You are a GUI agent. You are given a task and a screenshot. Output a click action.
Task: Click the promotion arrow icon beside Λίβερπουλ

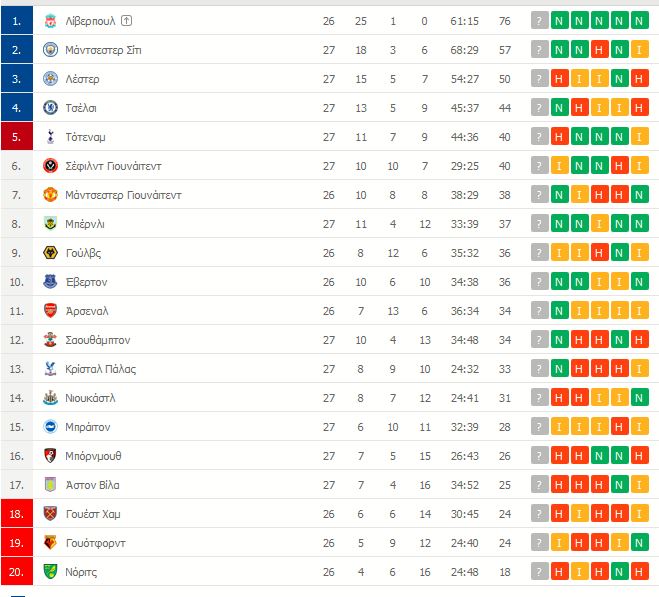pyautogui.click(x=127, y=20)
